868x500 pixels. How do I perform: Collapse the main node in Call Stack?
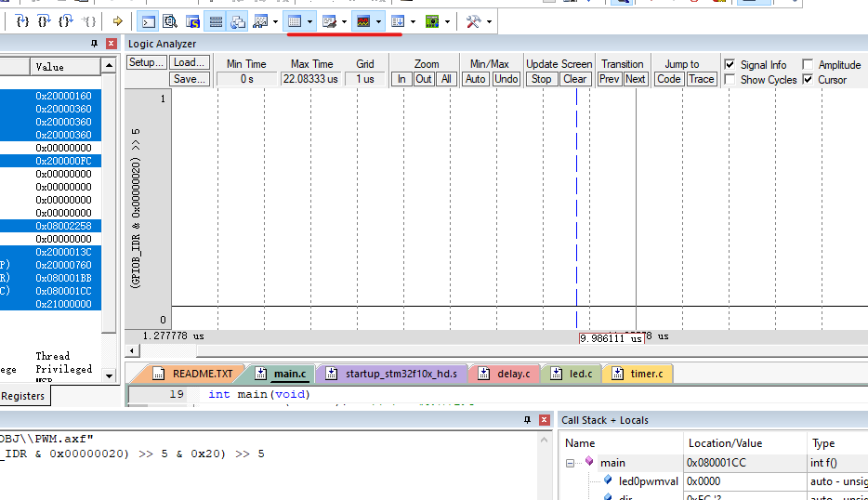tap(571, 464)
